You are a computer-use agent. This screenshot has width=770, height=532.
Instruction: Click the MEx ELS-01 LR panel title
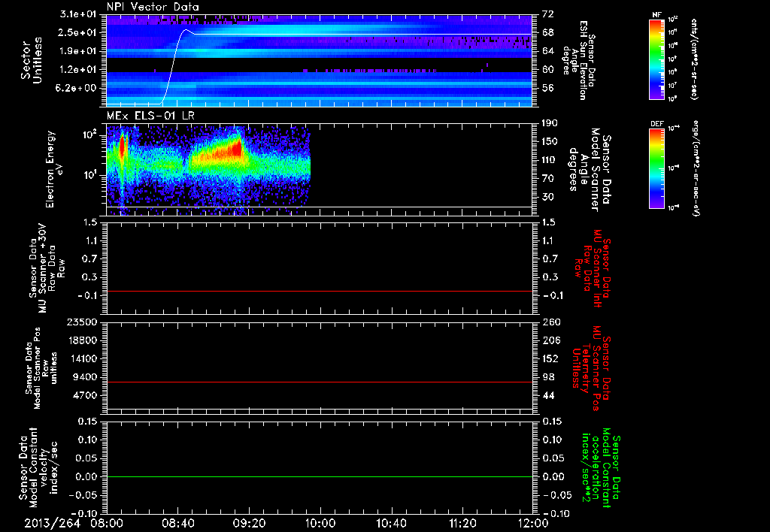coord(150,116)
